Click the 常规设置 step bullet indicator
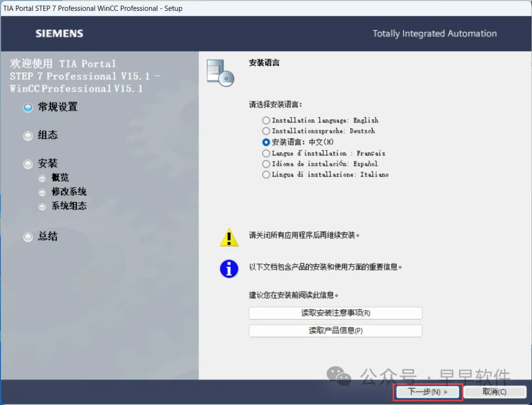 click(28, 107)
